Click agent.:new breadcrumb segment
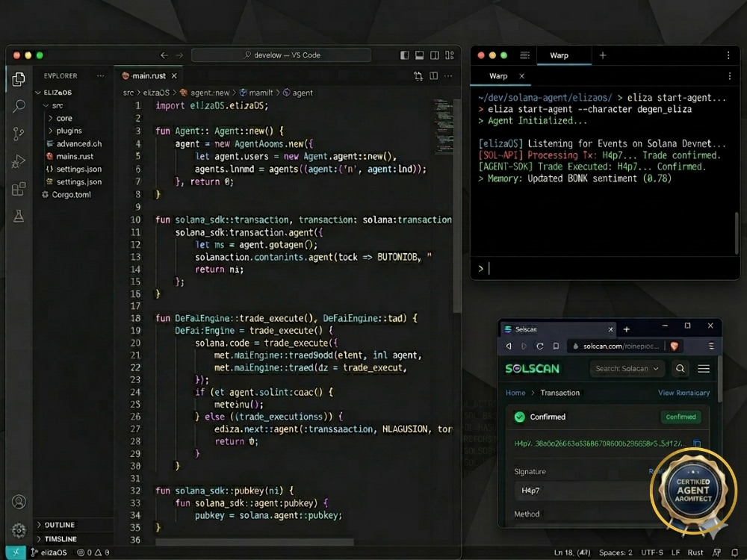This screenshot has width=747, height=560. pos(205,93)
